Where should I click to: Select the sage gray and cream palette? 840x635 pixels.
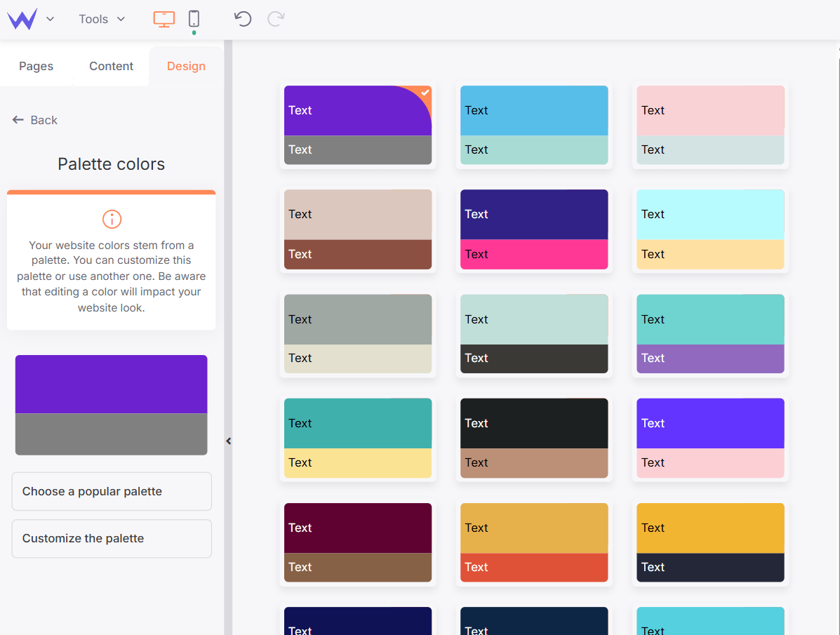pyautogui.click(x=358, y=334)
